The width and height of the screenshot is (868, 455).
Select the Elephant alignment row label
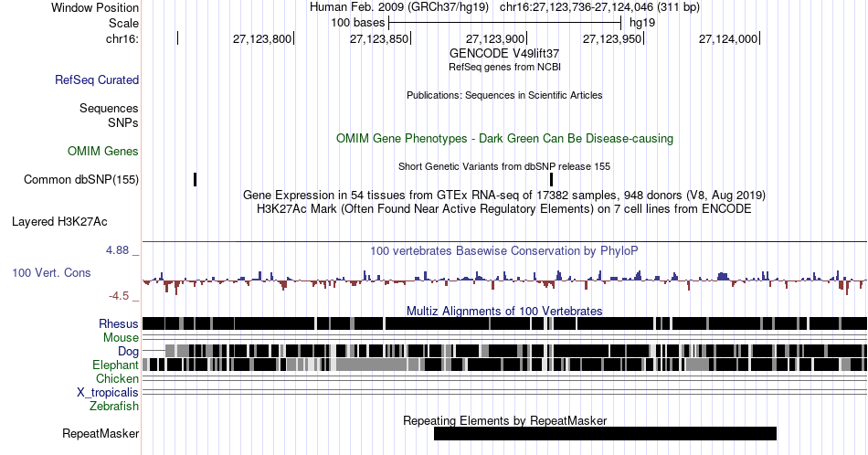pos(115,365)
